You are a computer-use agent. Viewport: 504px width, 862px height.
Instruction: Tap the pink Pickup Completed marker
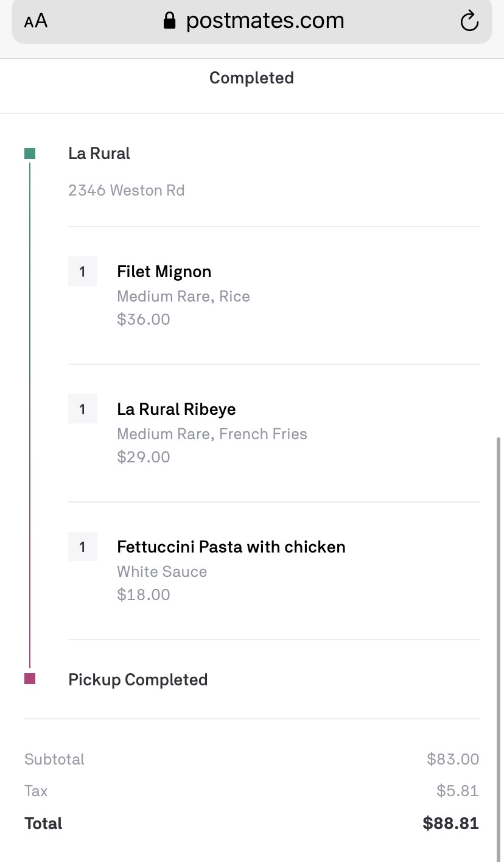pyautogui.click(x=30, y=679)
